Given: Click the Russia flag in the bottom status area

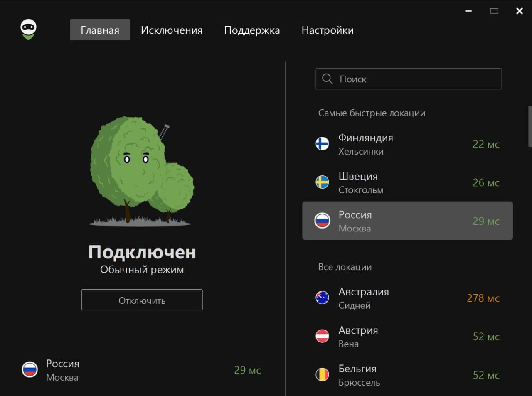Looking at the screenshot, I should (x=30, y=369).
